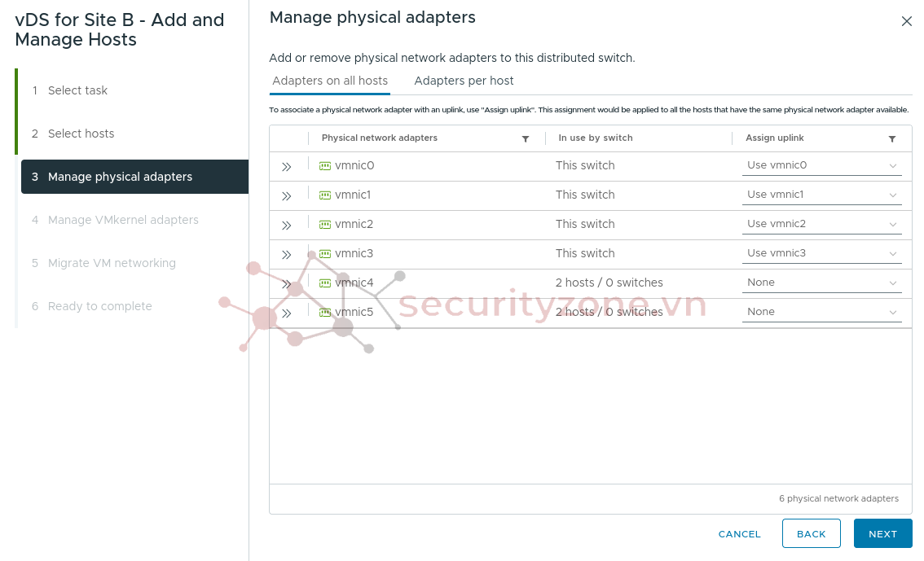
Task: Cancel the wizard with the CANCEL link
Action: click(739, 534)
